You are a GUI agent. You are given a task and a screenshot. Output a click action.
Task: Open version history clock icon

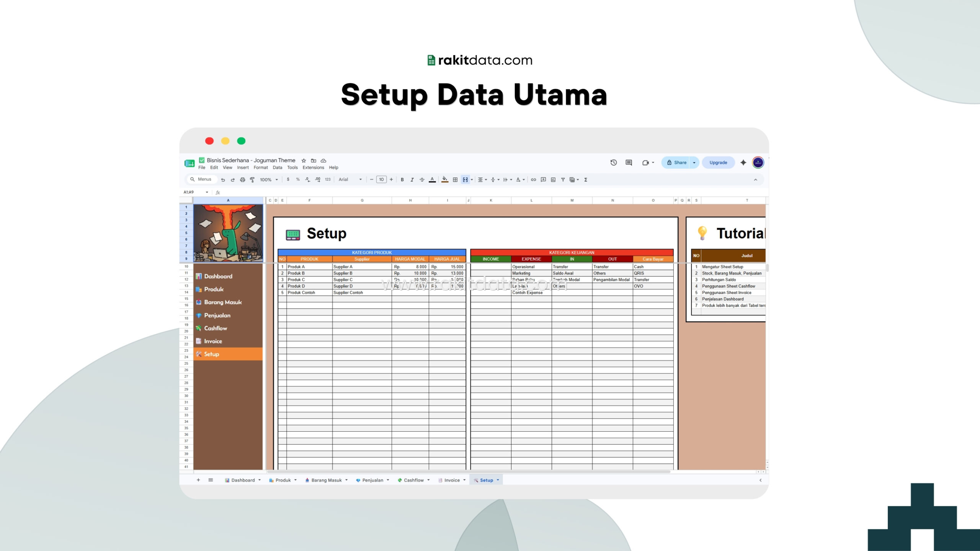(614, 163)
